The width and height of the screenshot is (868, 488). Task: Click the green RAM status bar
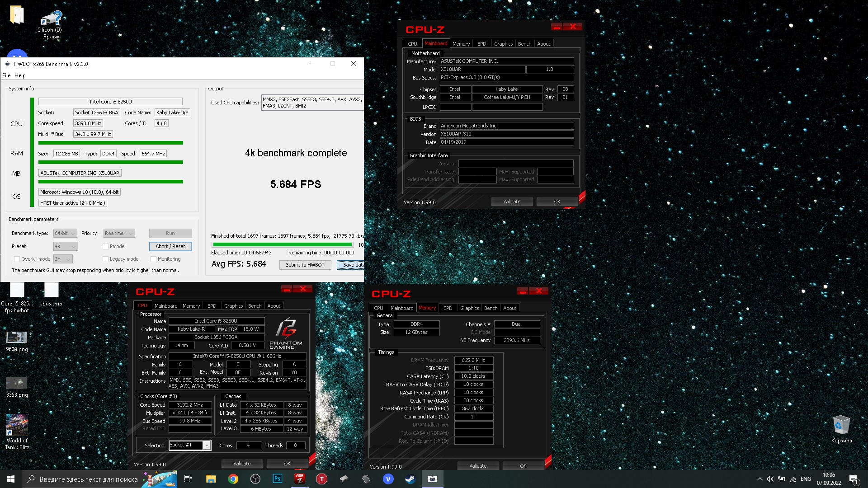pos(111,162)
